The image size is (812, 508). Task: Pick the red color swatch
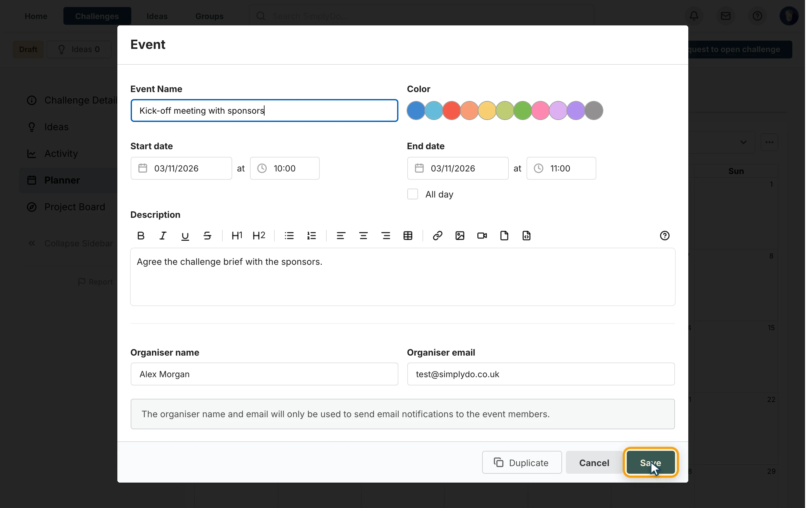coord(452,110)
